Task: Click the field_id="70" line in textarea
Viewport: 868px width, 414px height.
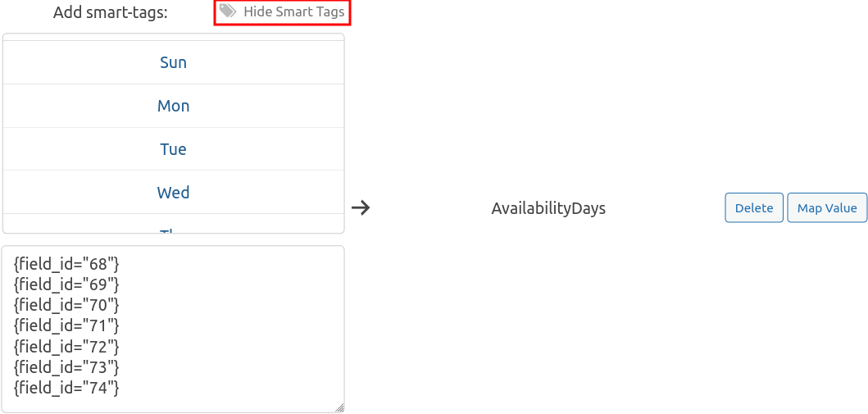Action: (67, 305)
